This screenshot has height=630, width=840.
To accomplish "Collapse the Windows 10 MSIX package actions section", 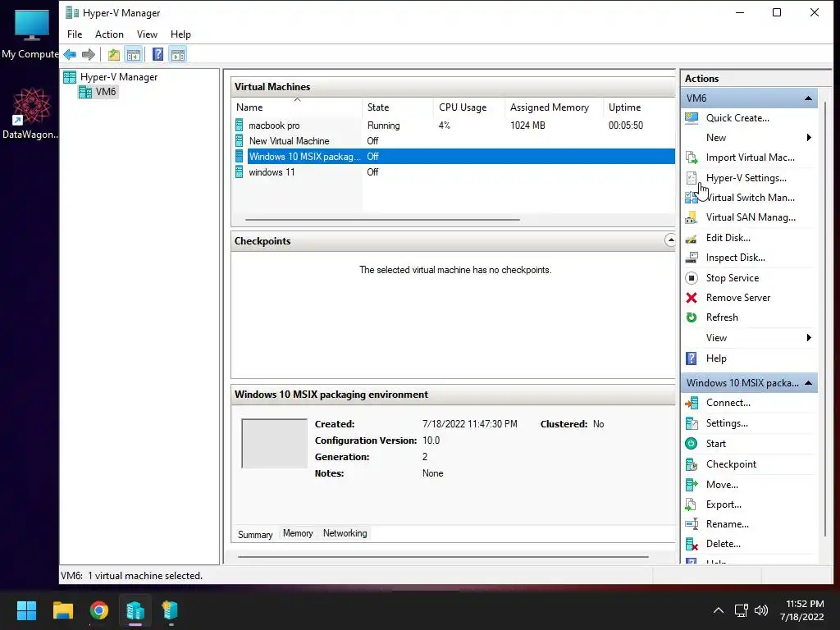I will (808, 383).
